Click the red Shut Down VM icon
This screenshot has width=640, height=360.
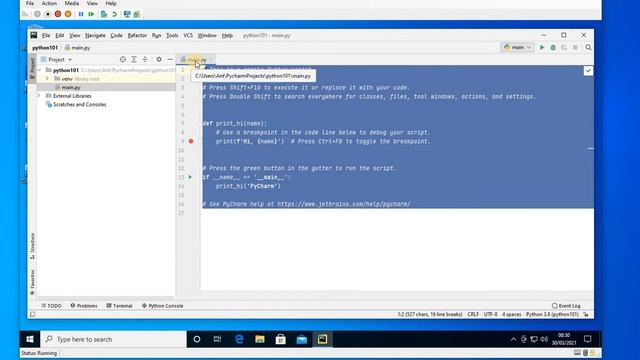point(58,14)
